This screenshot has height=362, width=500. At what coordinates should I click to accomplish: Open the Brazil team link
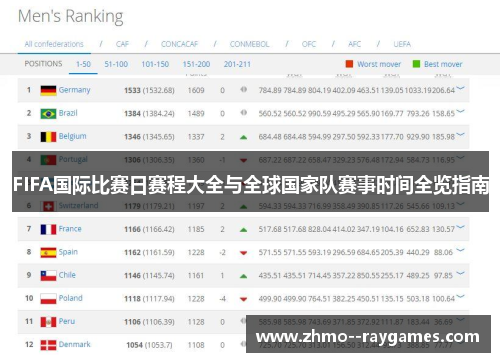coord(68,113)
